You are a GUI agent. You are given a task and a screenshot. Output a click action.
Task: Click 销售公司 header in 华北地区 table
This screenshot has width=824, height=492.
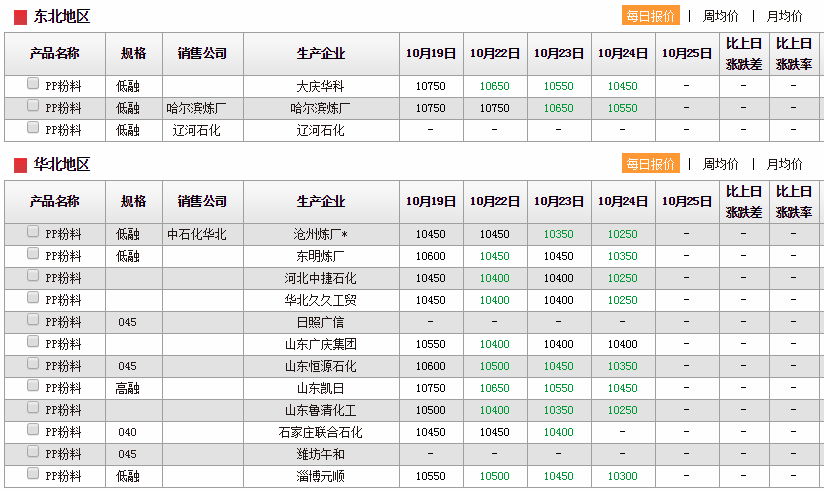202,202
